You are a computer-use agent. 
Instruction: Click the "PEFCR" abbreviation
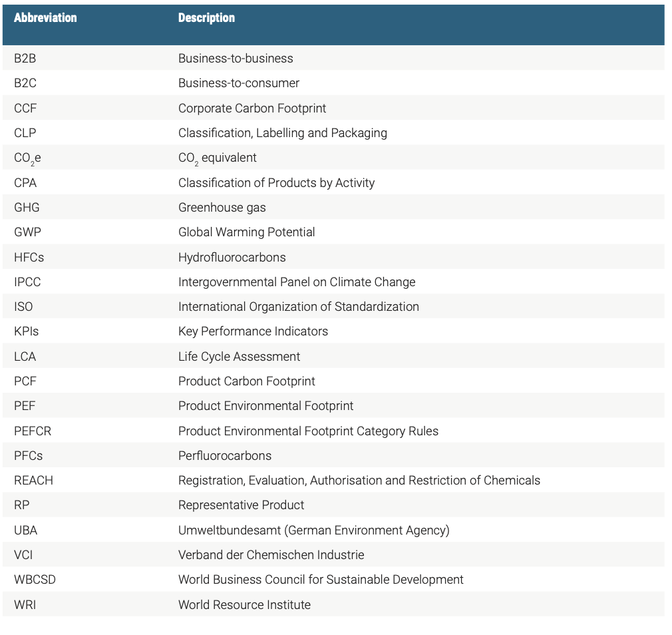(33, 431)
